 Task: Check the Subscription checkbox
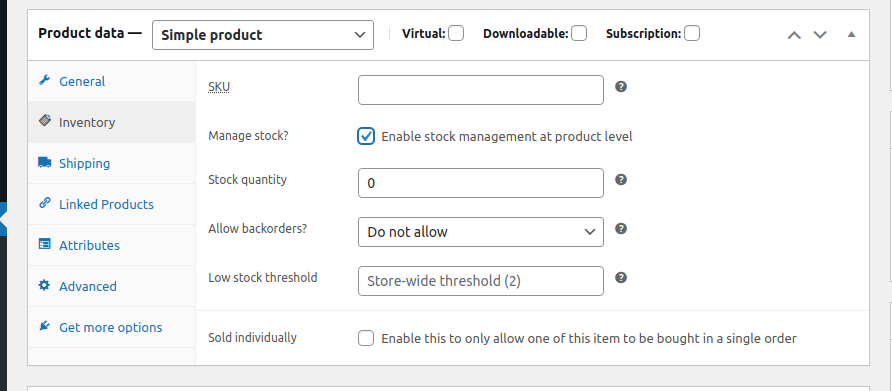pos(692,34)
